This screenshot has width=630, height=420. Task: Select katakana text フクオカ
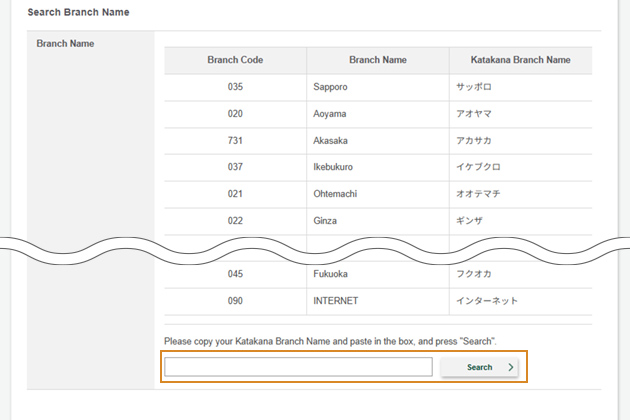474,274
